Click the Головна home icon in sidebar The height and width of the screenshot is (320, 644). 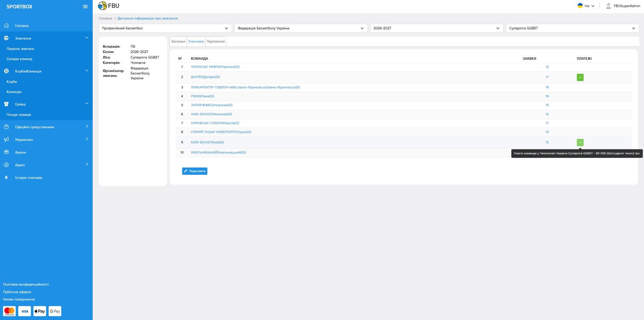coord(6,25)
